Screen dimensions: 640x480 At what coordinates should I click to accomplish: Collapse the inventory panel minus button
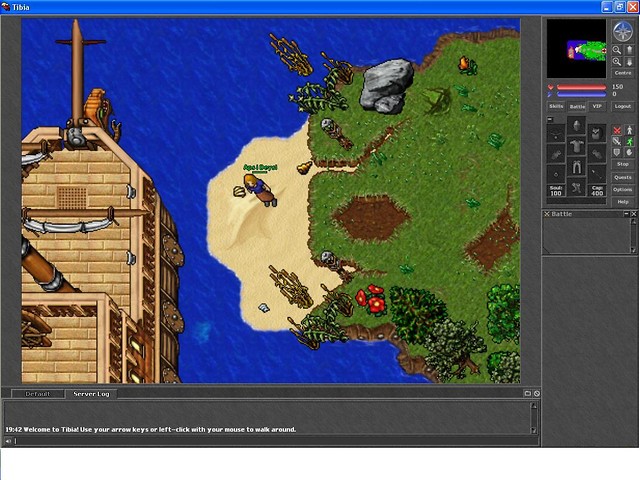[550, 119]
